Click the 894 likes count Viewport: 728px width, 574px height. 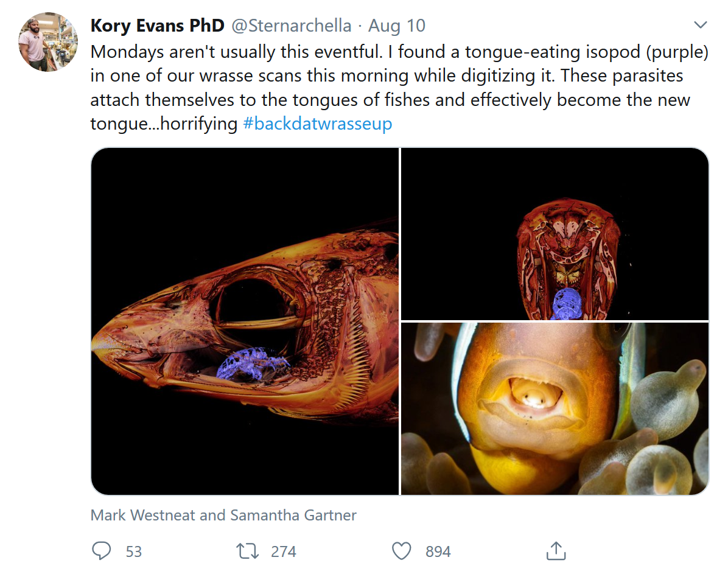tap(438, 551)
